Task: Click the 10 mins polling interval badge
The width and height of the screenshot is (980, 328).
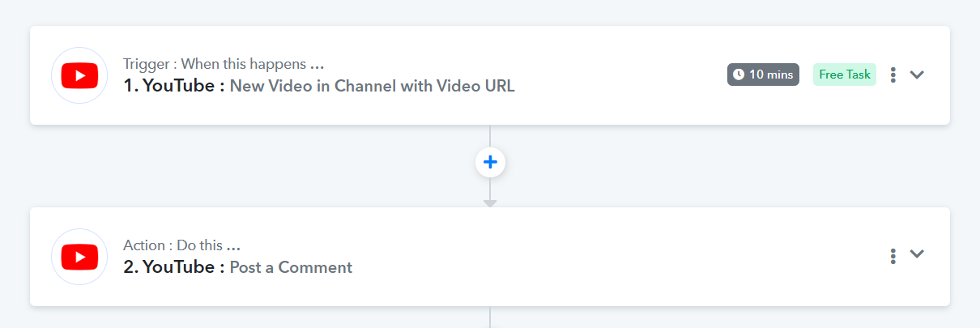Action: [763, 75]
